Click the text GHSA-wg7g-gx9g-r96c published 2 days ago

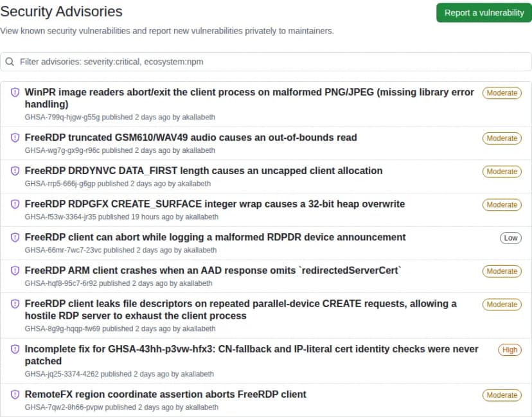[98, 150]
